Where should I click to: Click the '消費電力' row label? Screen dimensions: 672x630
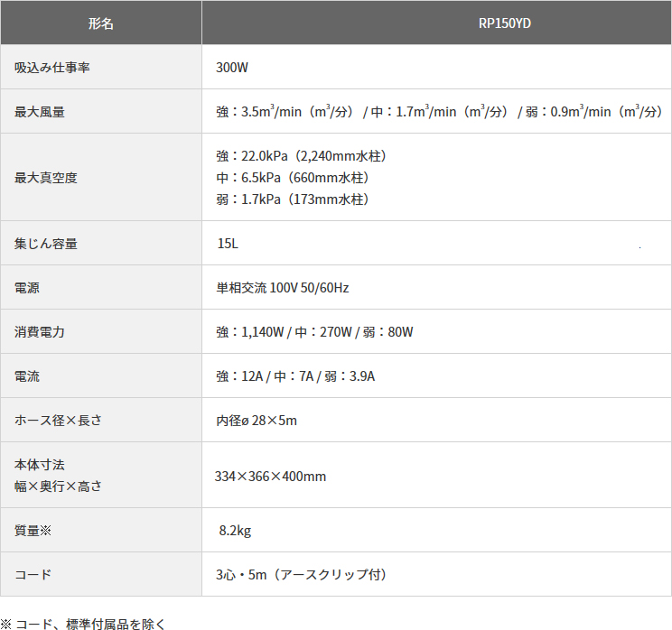click(x=40, y=331)
